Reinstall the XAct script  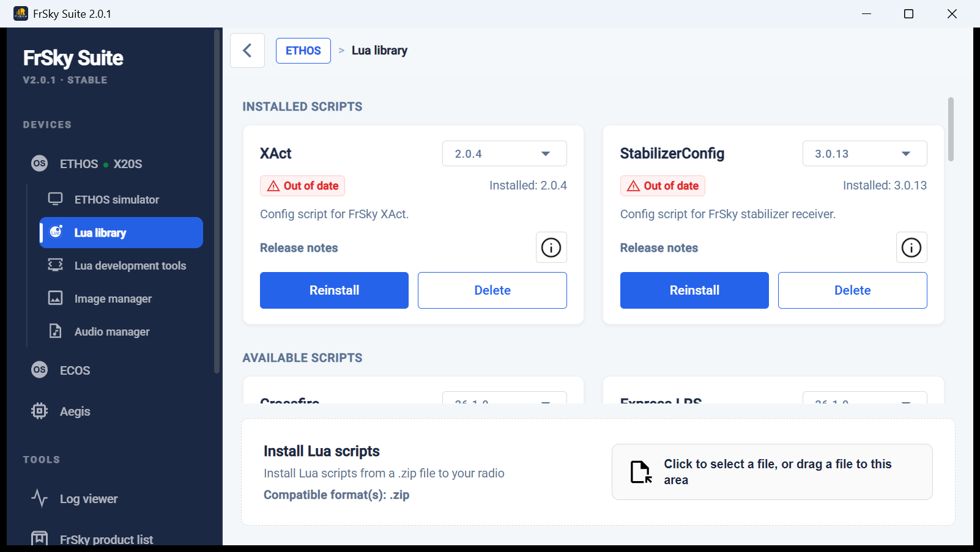pos(334,290)
